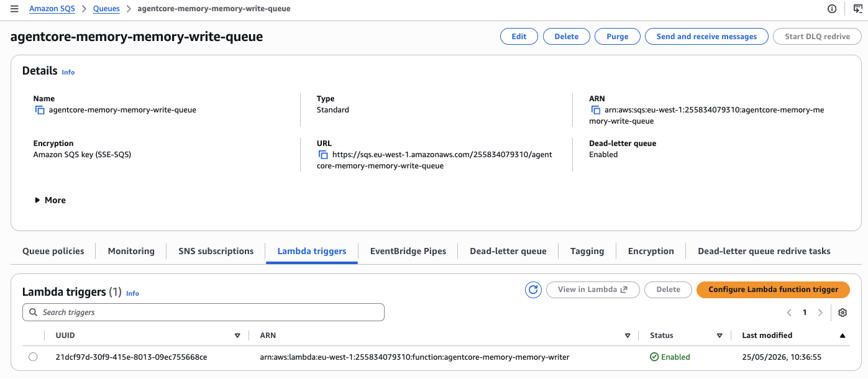This screenshot has height=379, width=868.
Task: Click Start DLQ redrive button
Action: [817, 37]
